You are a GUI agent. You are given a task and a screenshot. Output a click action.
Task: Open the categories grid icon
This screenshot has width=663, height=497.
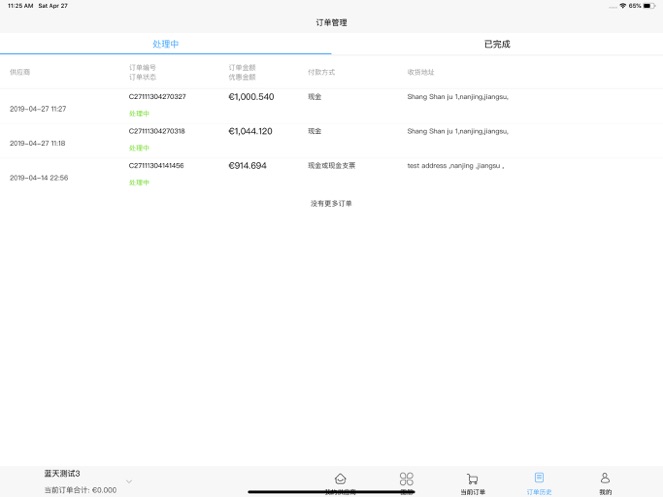click(406, 479)
